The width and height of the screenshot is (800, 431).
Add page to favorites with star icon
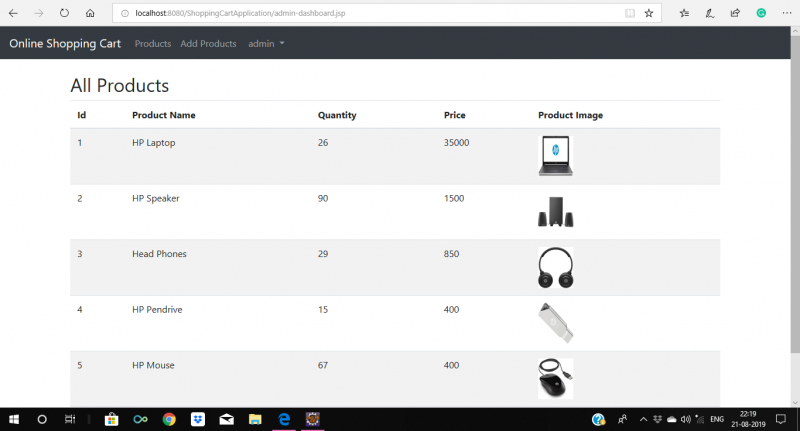[649, 13]
